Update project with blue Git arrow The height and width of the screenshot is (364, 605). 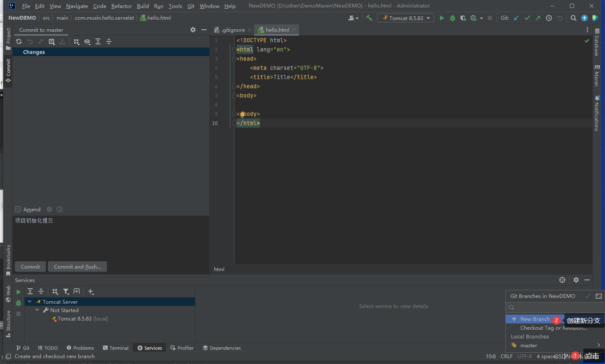516,18
